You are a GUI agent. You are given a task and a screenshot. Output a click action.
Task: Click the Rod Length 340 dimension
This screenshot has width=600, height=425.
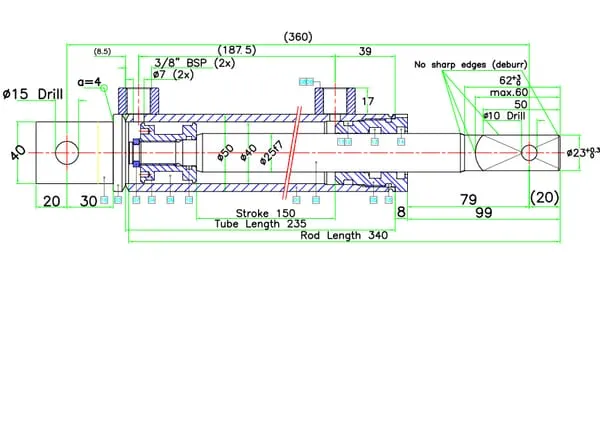coord(344,236)
